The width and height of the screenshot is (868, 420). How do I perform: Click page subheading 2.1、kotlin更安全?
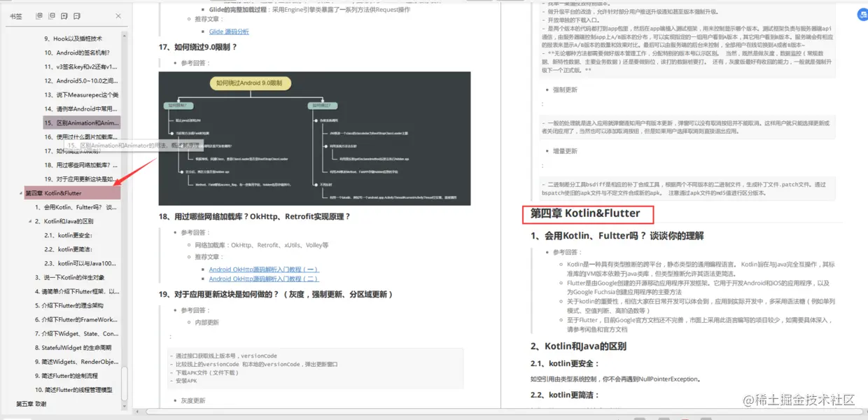point(566,364)
